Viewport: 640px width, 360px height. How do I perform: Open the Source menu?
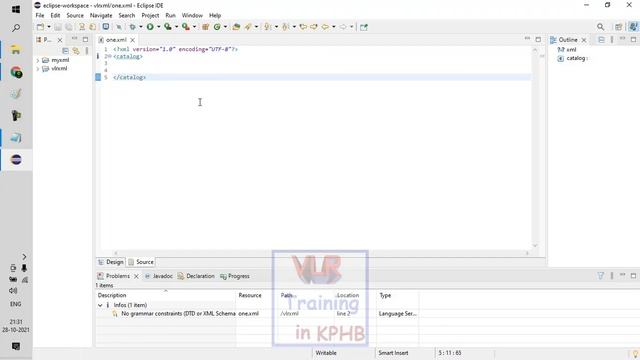pos(75,16)
